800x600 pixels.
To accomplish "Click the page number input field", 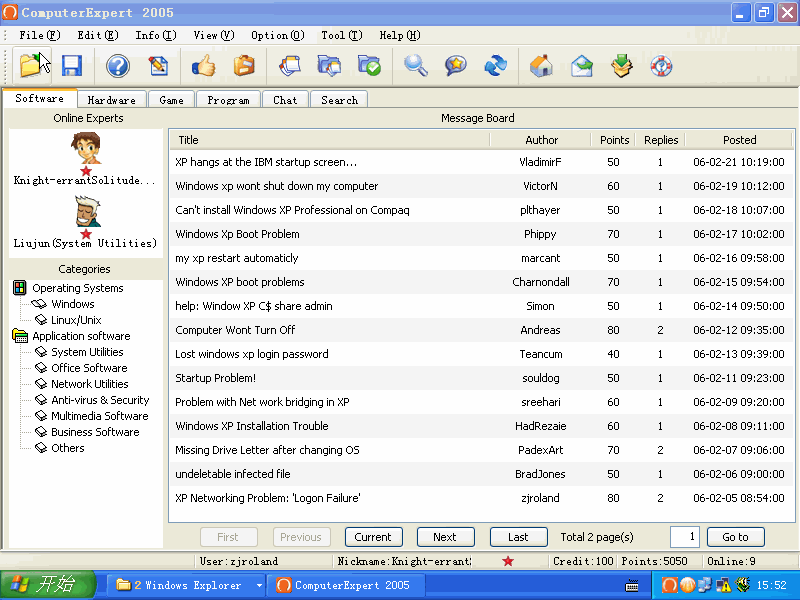I will click(684, 537).
